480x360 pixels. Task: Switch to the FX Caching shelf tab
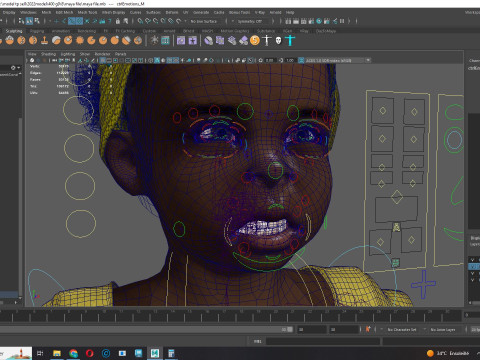click(125, 31)
